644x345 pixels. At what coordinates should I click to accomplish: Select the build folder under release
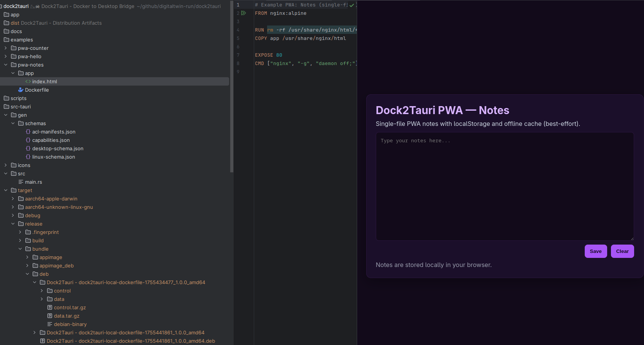[38, 240]
